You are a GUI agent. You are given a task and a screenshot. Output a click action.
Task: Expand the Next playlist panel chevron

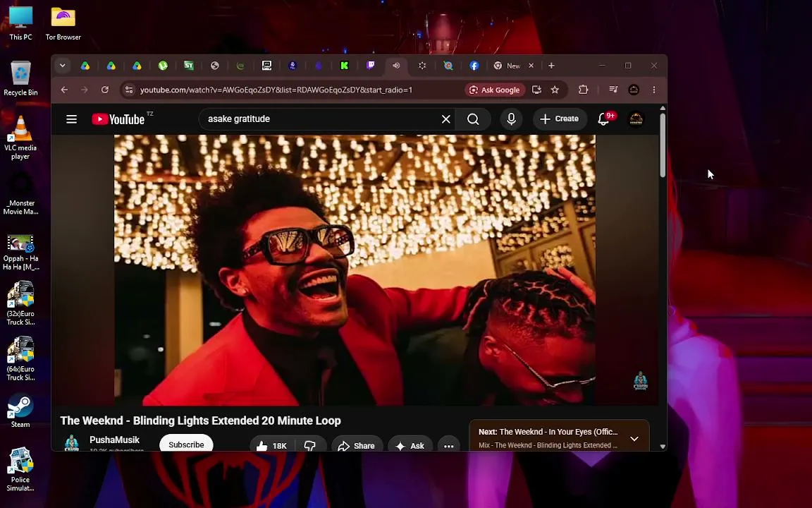(634, 439)
